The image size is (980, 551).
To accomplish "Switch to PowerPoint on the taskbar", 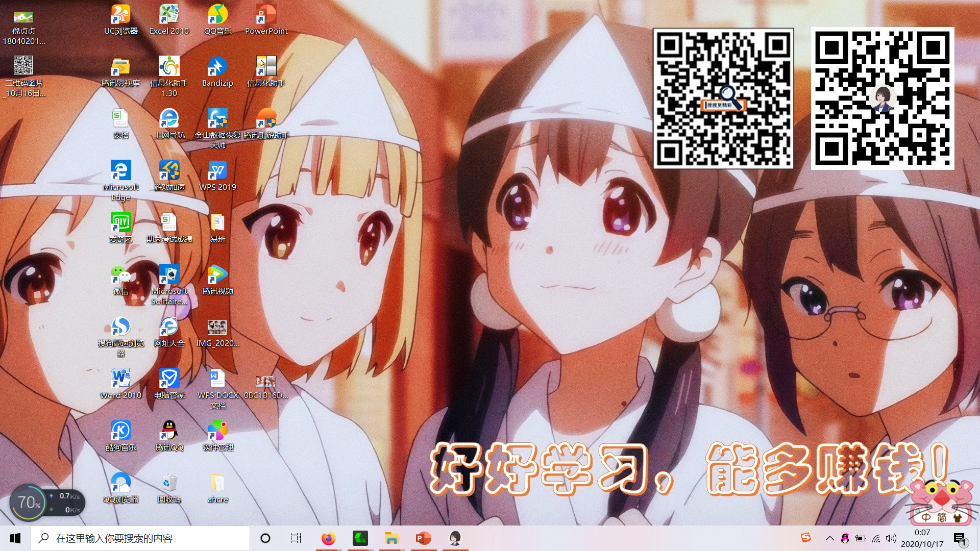I will tap(424, 538).
